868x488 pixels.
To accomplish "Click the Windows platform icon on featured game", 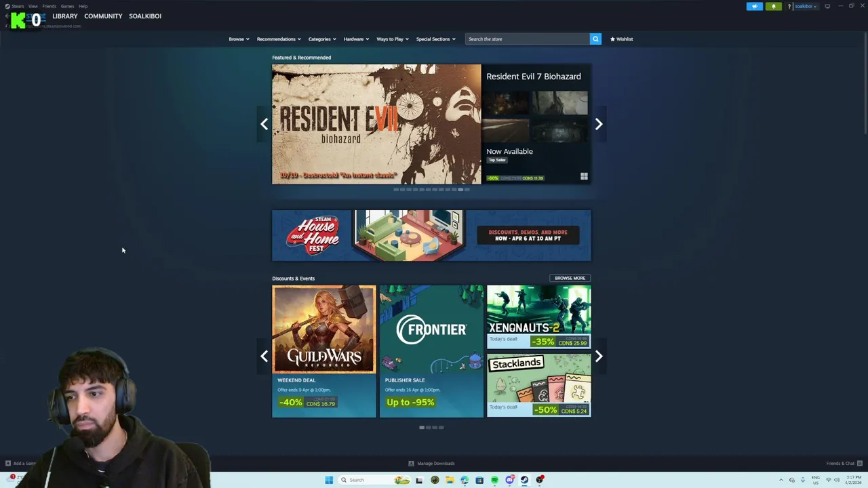I will pos(584,176).
